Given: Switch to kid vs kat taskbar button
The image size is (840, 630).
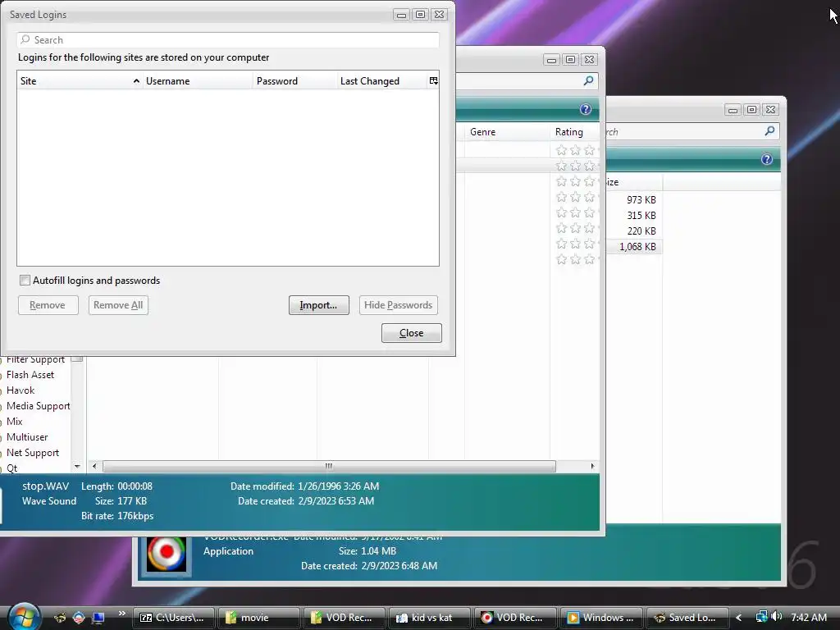Looking at the screenshot, I should [x=430, y=618].
